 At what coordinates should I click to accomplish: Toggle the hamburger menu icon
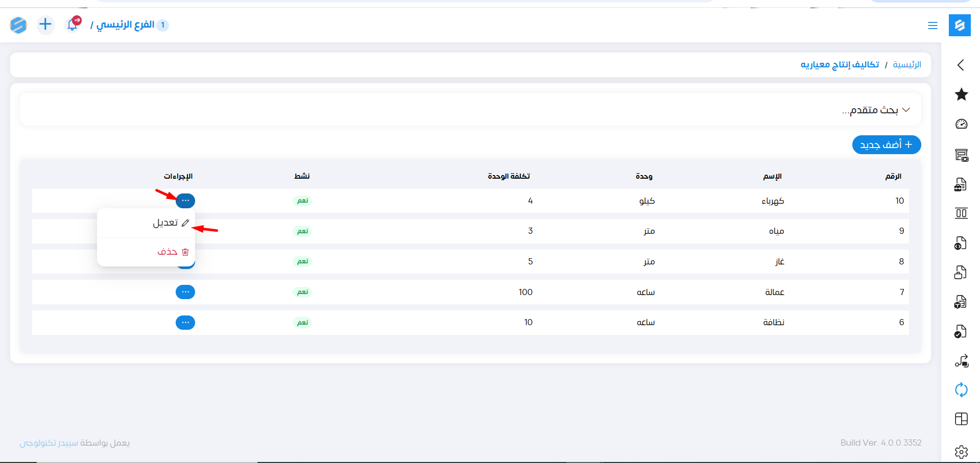tap(933, 26)
